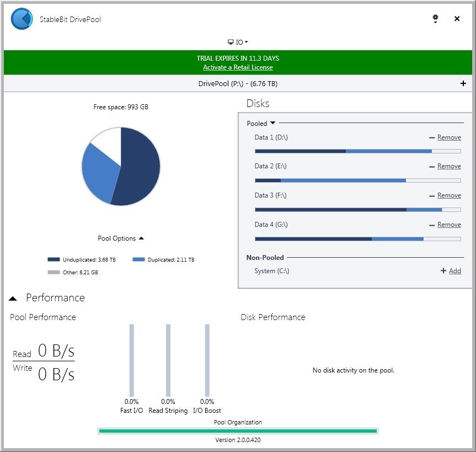Click the Data 1 (D:\) usage bar
The width and height of the screenshot is (476, 452).
click(358, 151)
